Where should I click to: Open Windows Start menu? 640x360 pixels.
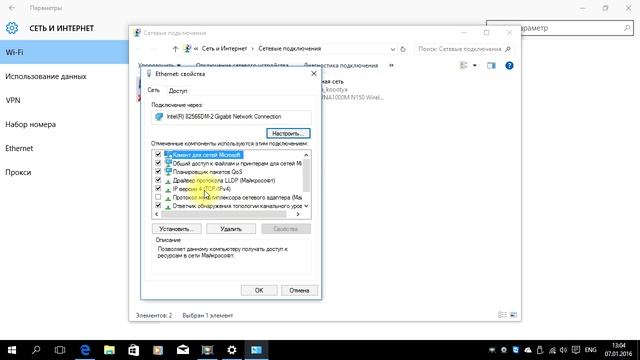[12, 350]
